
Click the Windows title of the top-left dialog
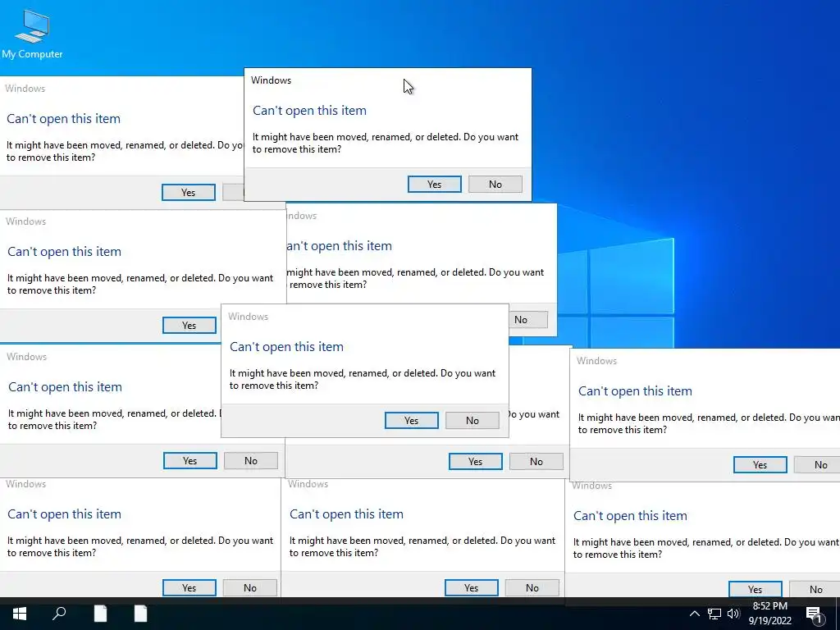pos(25,89)
